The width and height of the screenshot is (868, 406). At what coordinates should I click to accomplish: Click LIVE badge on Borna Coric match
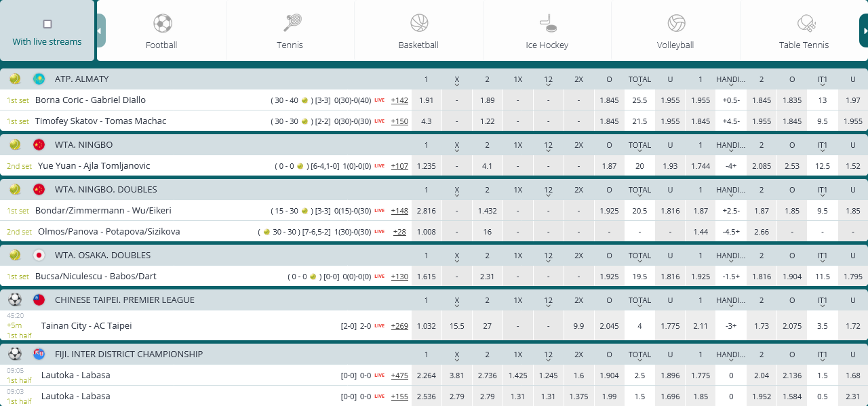pos(380,100)
